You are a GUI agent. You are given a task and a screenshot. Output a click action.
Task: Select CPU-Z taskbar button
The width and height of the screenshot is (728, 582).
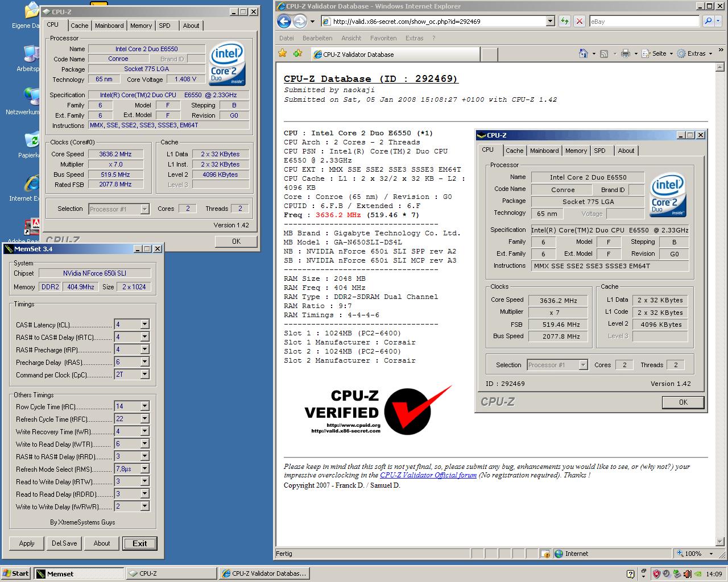pyautogui.click(x=171, y=573)
